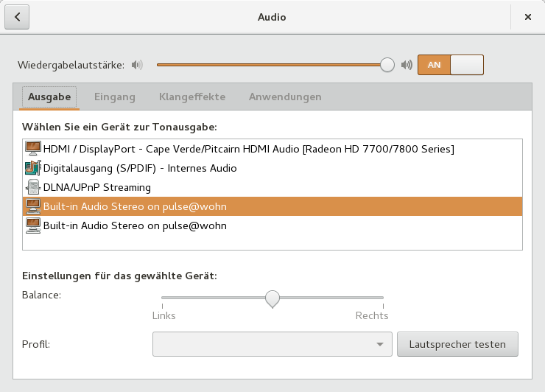Click the Balance slider handle
The height and width of the screenshot is (392, 545).
pos(272,299)
